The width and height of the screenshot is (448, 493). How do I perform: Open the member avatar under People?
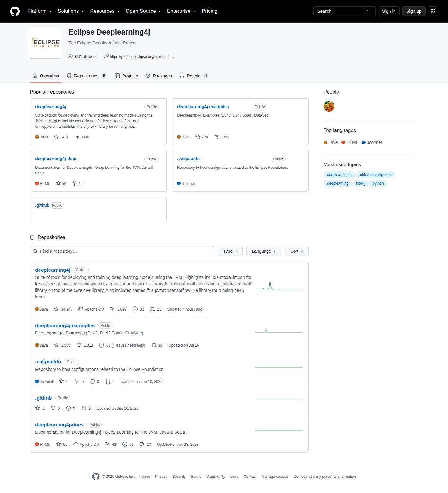click(329, 106)
